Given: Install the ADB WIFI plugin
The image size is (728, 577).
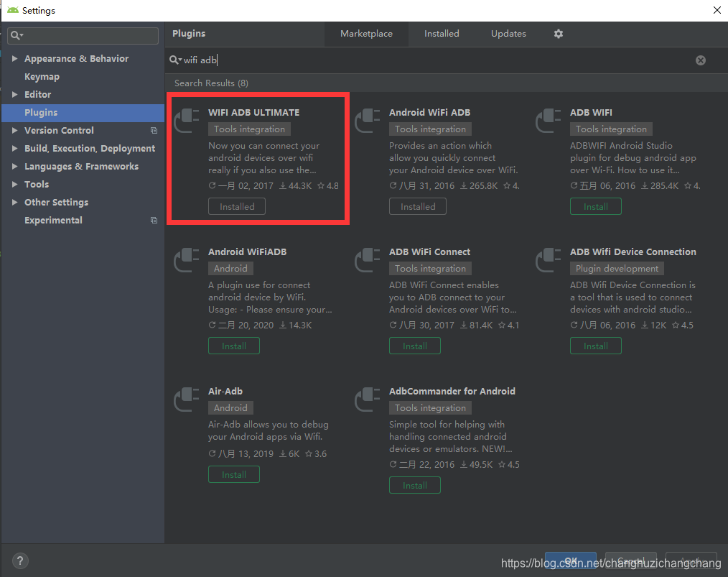Looking at the screenshot, I should click(596, 206).
